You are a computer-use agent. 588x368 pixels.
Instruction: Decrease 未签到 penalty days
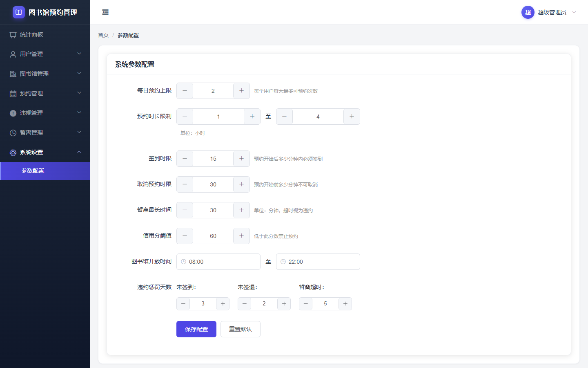coord(183,304)
